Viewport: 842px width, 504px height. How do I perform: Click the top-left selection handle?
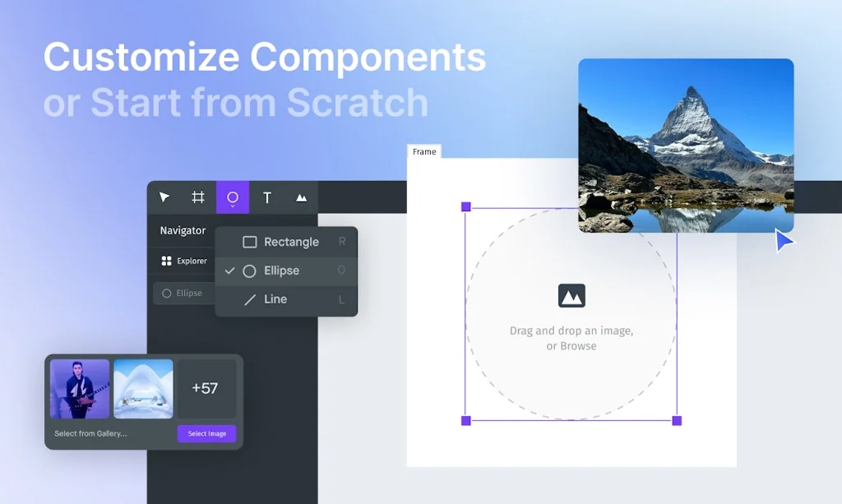coord(466,207)
